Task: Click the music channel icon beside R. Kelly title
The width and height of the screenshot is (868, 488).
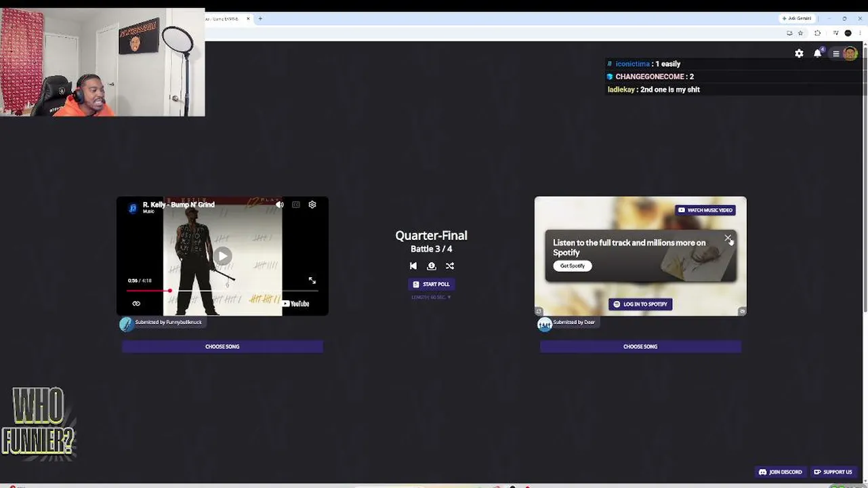Action: pyautogui.click(x=133, y=207)
